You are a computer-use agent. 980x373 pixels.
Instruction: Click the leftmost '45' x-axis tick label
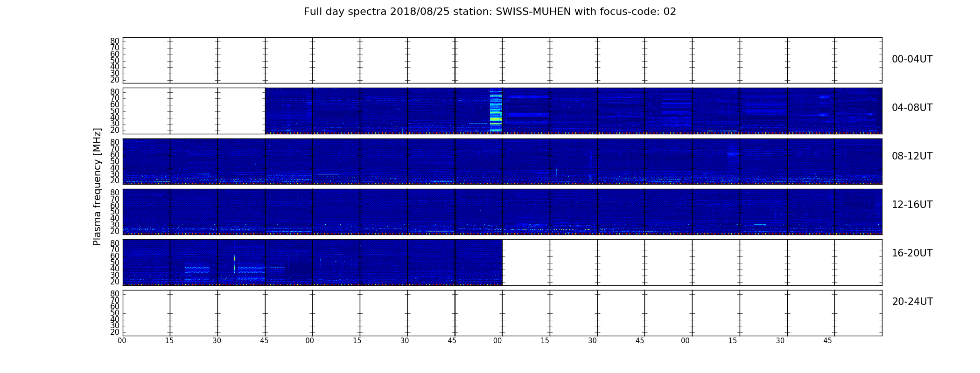[264, 341]
